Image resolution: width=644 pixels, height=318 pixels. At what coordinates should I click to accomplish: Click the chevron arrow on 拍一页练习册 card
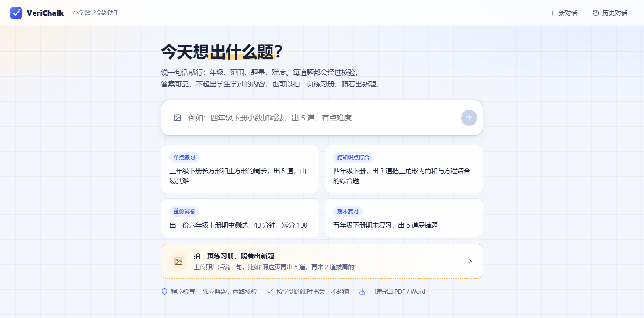coord(470,261)
